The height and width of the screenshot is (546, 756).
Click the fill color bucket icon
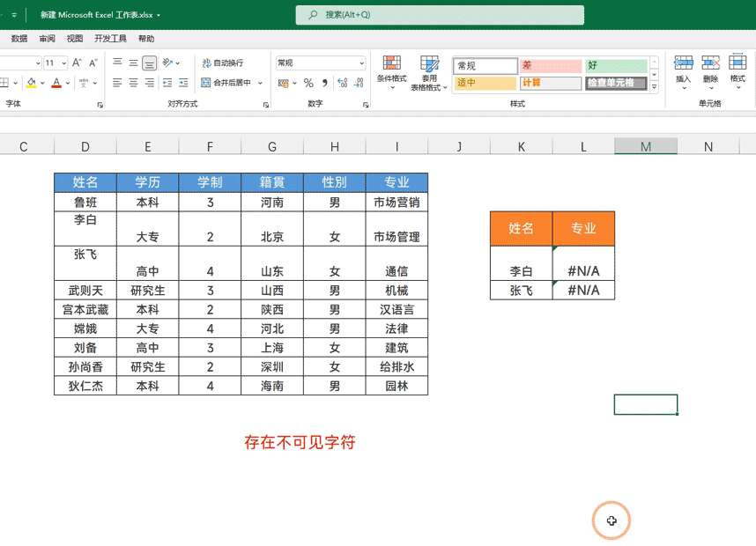pyautogui.click(x=32, y=83)
